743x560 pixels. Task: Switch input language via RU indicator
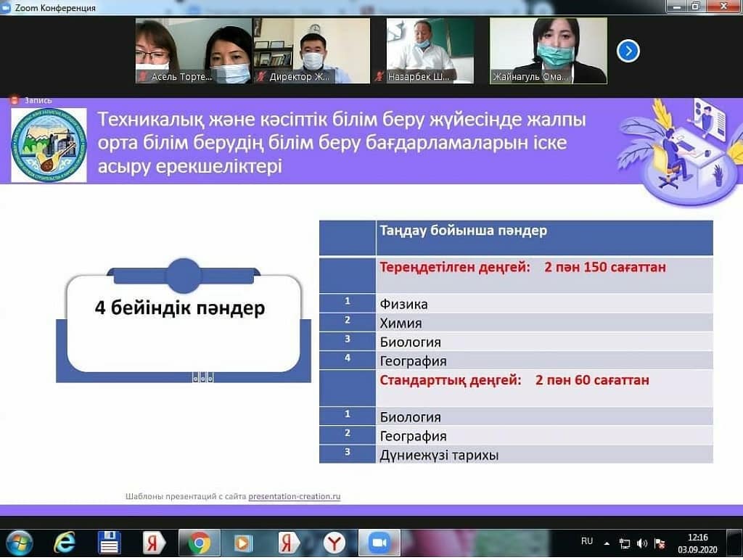coord(587,541)
